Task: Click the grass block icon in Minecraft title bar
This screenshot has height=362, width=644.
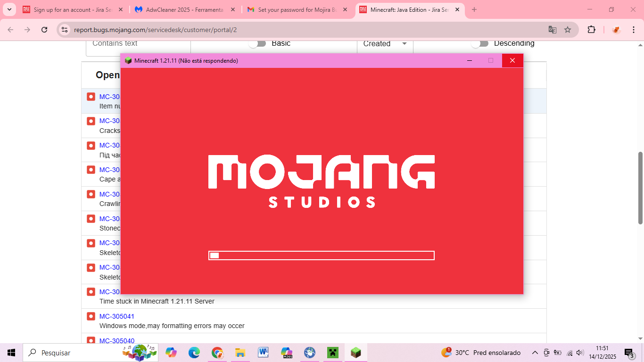Action: 128,60
